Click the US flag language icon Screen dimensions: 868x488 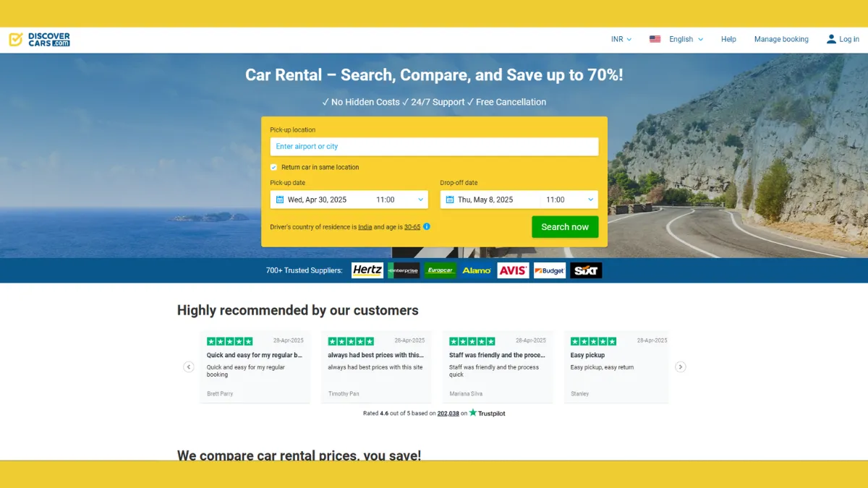coord(655,39)
